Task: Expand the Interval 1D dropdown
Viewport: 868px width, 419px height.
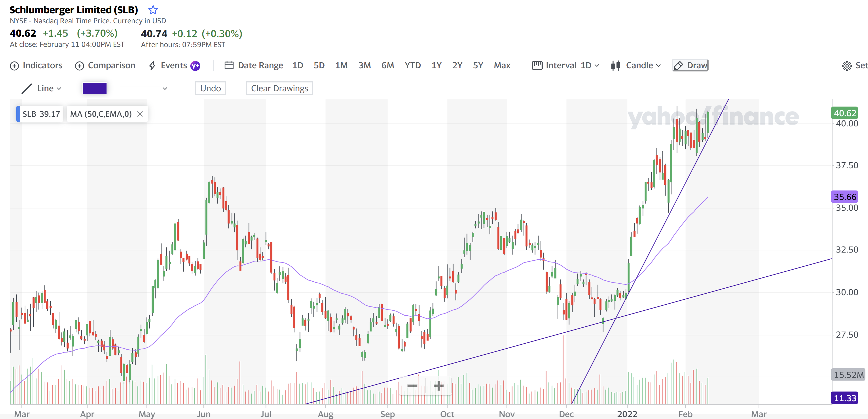Action: click(590, 65)
